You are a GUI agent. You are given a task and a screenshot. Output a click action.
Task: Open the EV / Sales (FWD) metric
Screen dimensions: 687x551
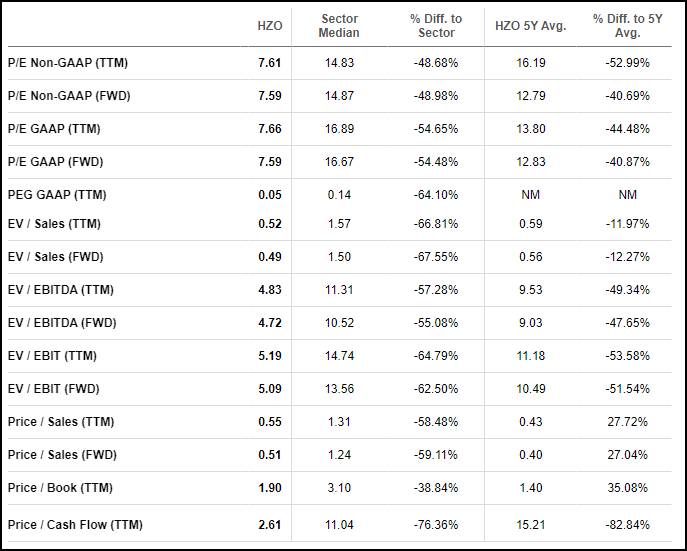pyautogui.click(x=56, y=257)
